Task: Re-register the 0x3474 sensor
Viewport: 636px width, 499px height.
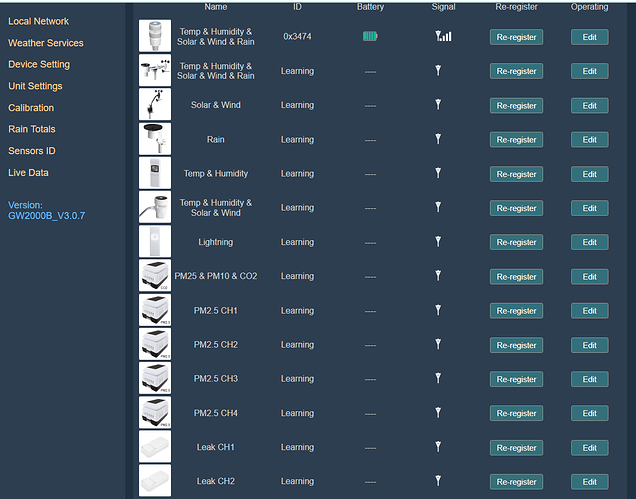Action: 516,37
